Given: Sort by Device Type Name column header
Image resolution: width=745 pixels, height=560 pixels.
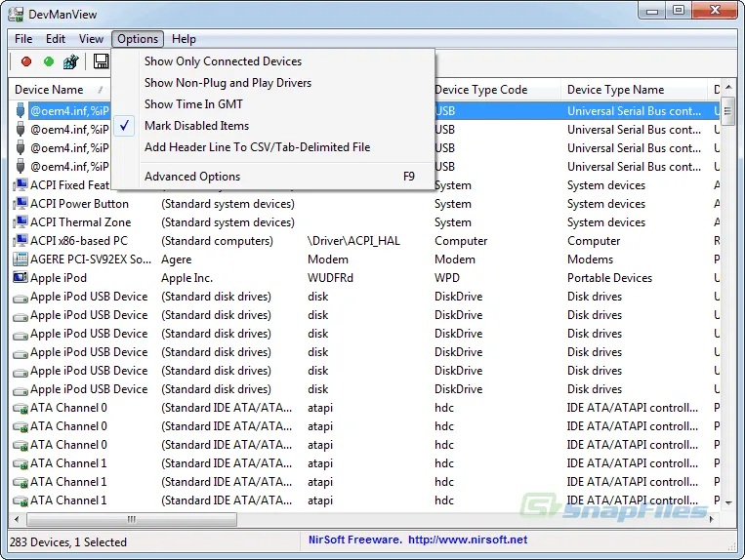Looking at the screenshot, I should [x=634, y=90].
